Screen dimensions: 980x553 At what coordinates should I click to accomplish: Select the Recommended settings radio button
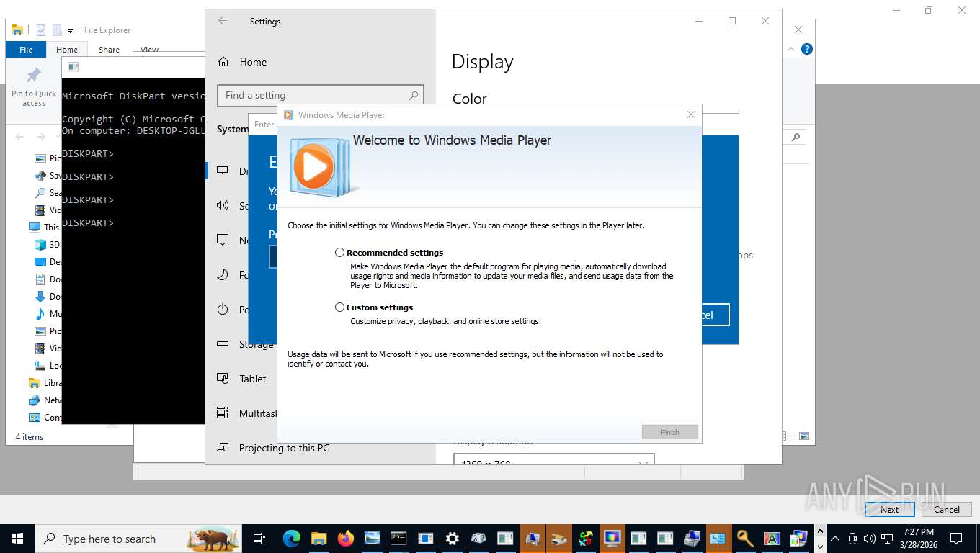[339, 253]
